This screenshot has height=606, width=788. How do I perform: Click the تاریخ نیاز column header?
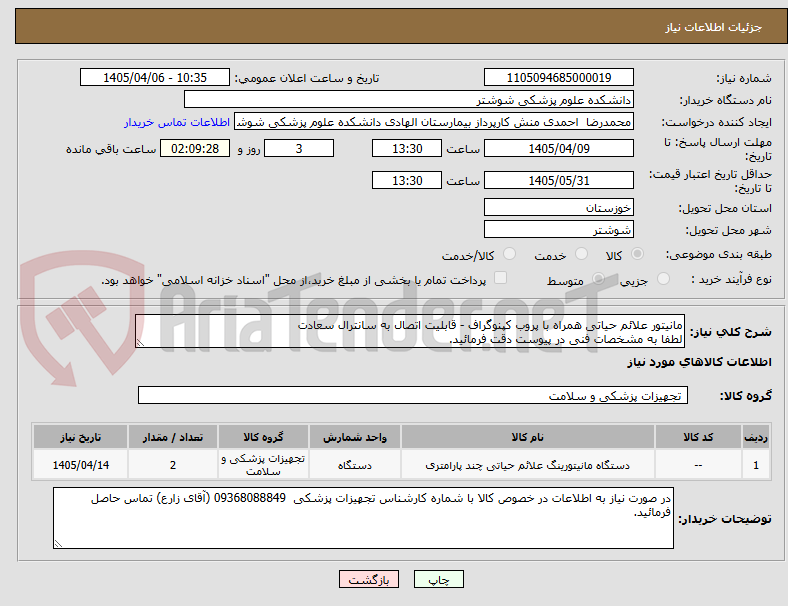(x=80, y=437)
